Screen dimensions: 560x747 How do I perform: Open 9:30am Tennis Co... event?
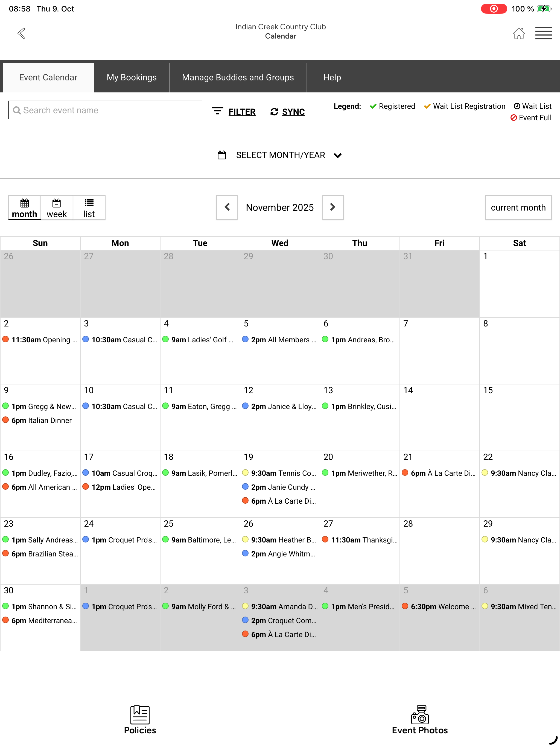280,473
